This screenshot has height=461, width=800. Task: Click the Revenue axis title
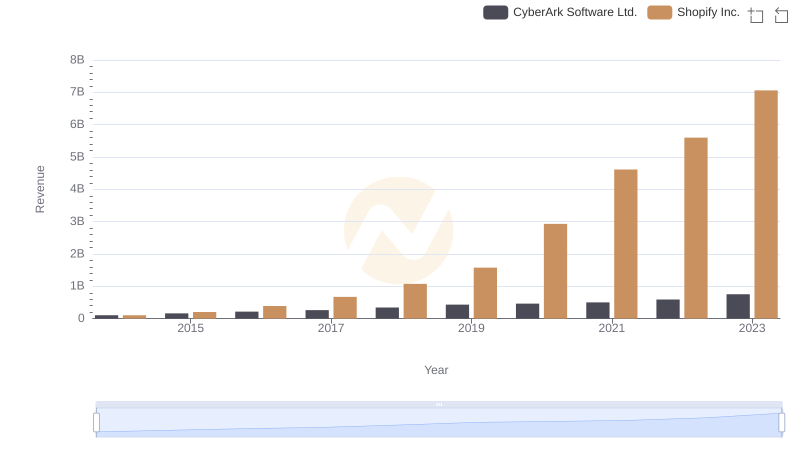[x=40, y=189]
